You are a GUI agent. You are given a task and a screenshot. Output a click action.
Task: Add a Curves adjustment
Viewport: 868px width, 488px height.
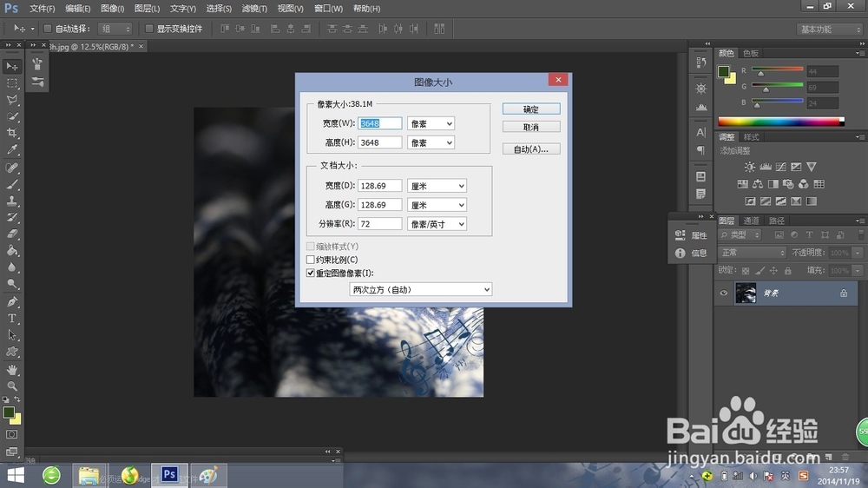[780, 167]
